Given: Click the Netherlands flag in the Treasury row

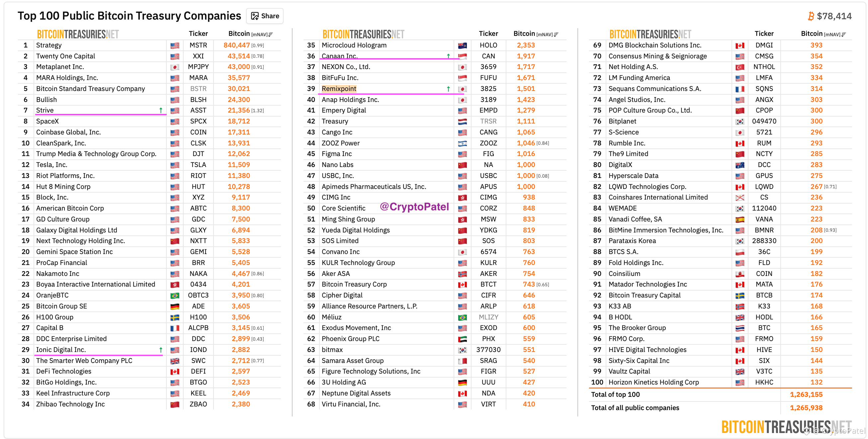Looking at the screenshot, I should (462, 122).
